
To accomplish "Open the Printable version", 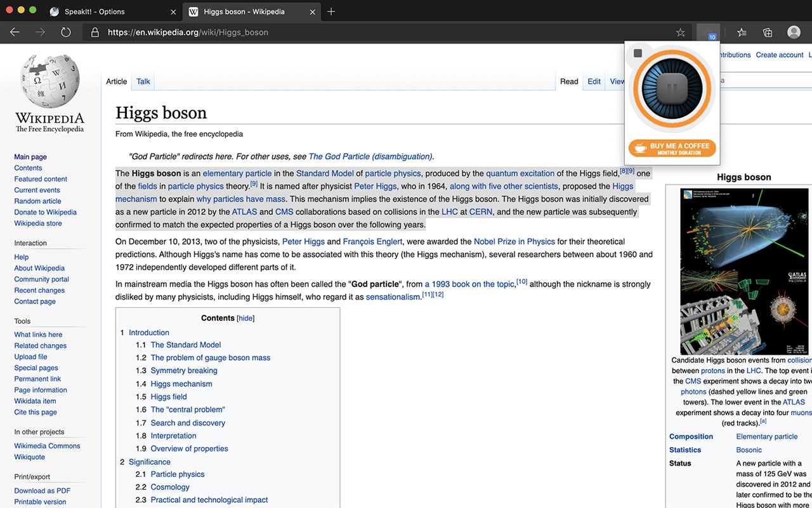I will coord(41,502).
